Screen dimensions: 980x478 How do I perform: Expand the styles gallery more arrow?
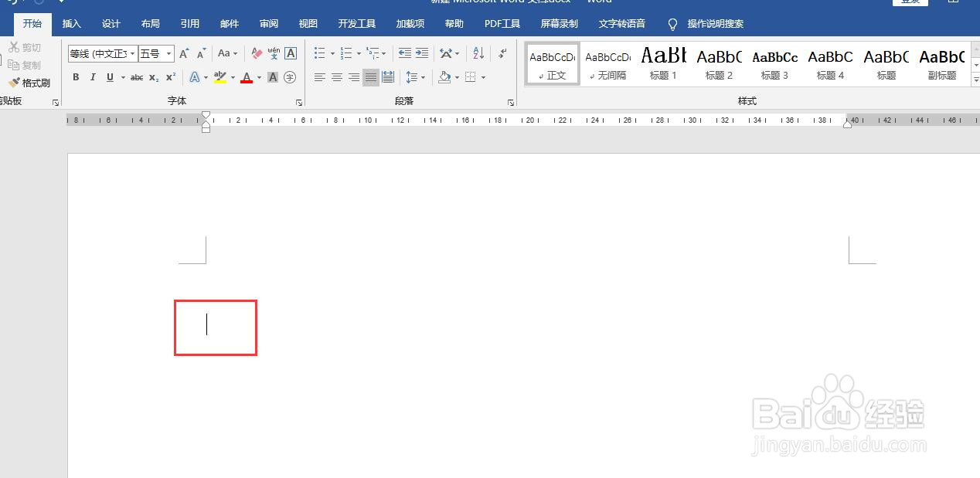[x=976, y=80]
